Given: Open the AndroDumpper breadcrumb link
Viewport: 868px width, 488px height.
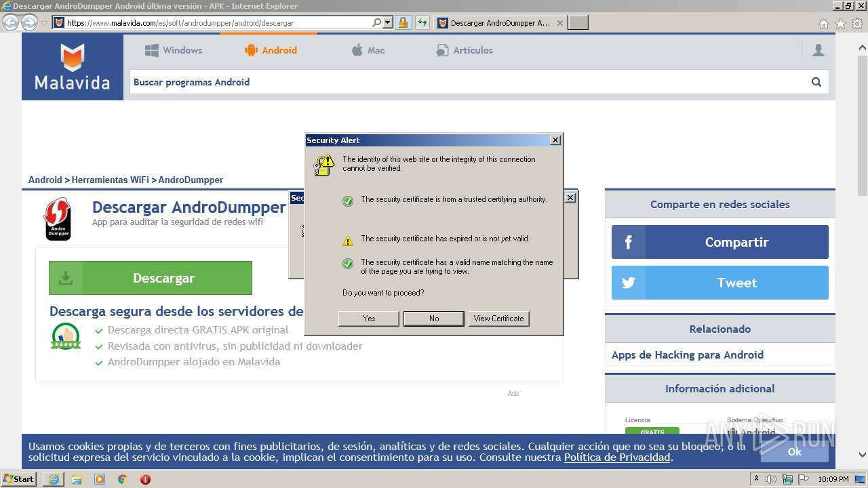Looking at the screenshot, I should tap(191, 180).
